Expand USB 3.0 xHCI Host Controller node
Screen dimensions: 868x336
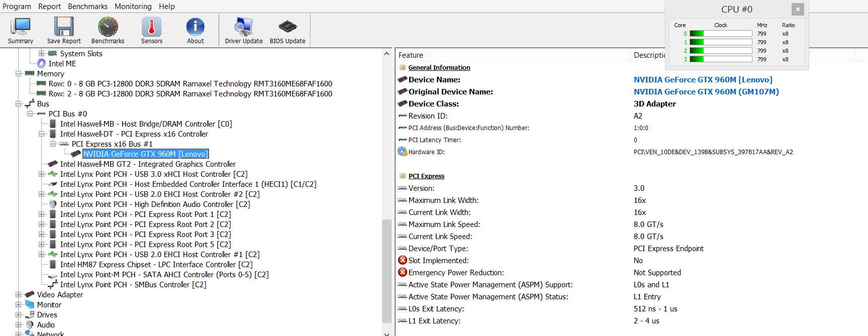(41, 174)
